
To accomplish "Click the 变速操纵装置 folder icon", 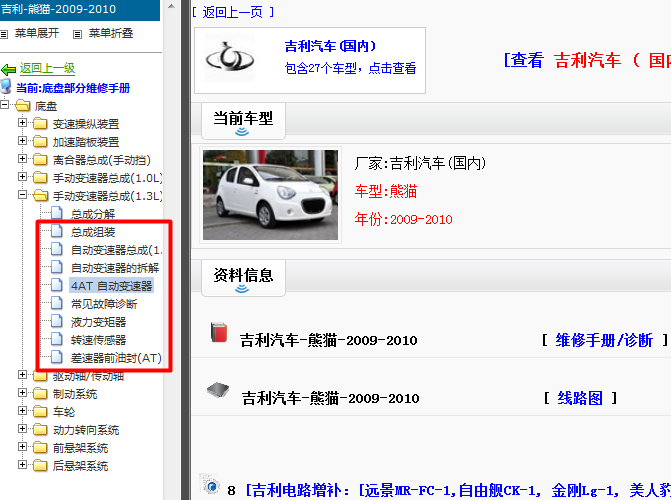I will point(40,123).
